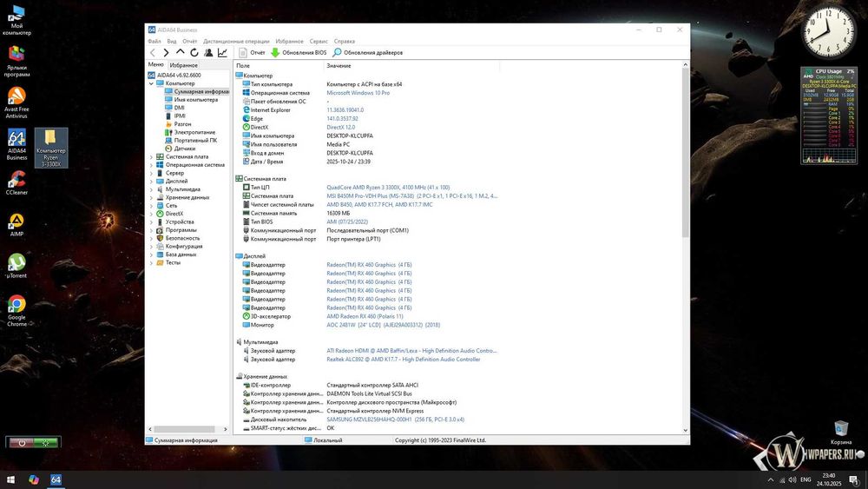
Task: Open the SAMSUNG MZVLB256HAHQ disk link
Action: pos(395,420)
